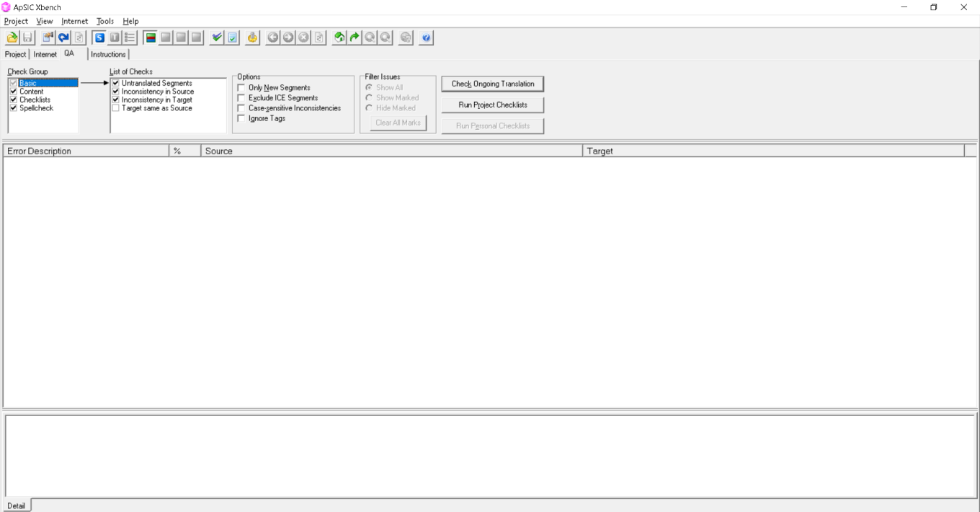
Task: Click the gray globe toolbar icon
Action: tap(406, 37)
